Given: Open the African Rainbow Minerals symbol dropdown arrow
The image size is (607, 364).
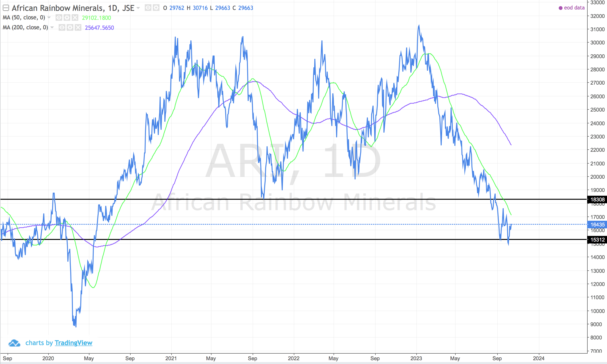Looking at the screenshot, I should click(x=138, y=8).
